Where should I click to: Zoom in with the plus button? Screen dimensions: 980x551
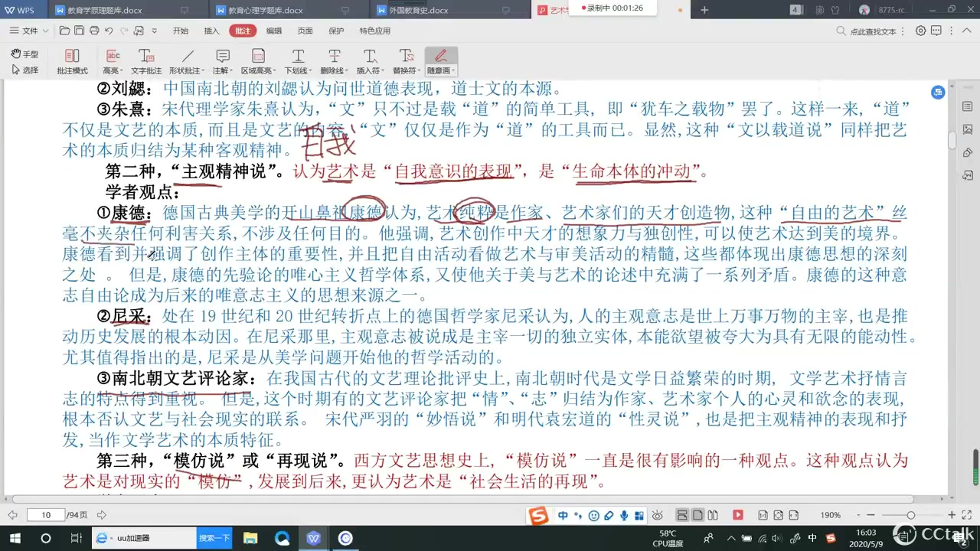pyautogui.click(x=951, y=515)
